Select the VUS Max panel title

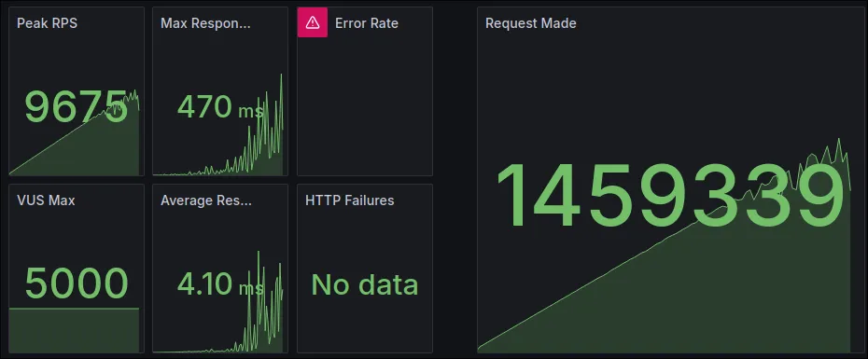coord(46,200)
